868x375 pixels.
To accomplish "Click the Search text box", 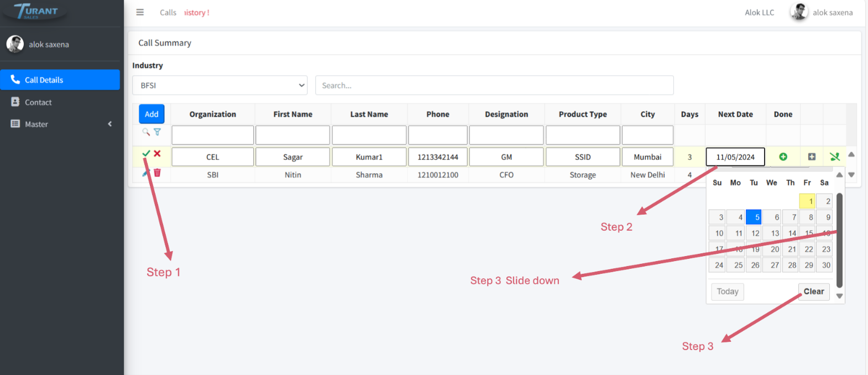I will click(494, 85).
